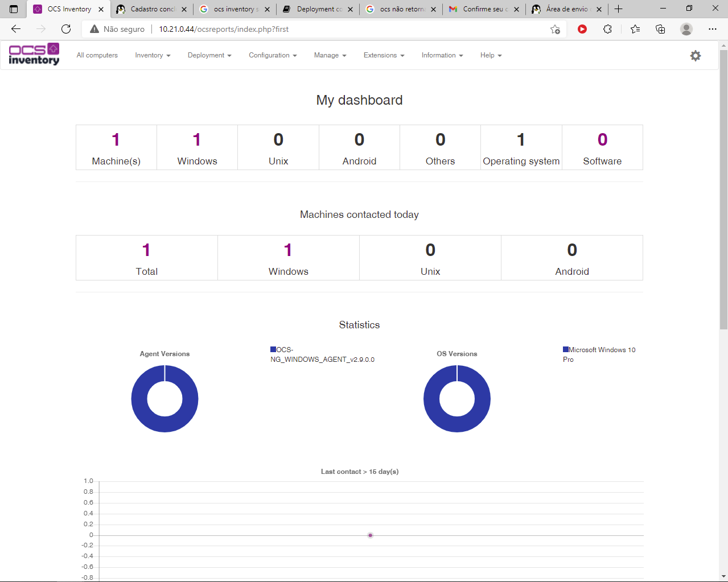
Task: Click the page vertical scrollbar
Action: coord(723,189)
